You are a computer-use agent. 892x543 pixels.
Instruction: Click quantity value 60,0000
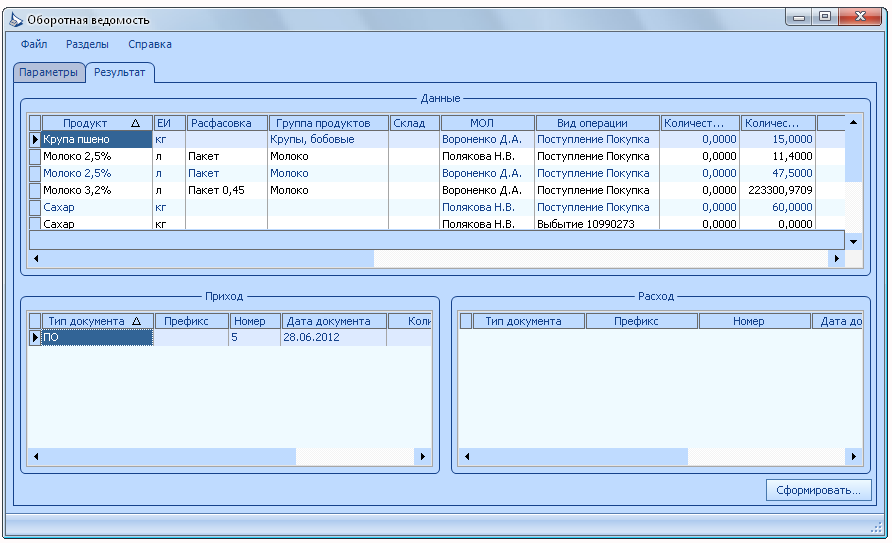(778, 208)
